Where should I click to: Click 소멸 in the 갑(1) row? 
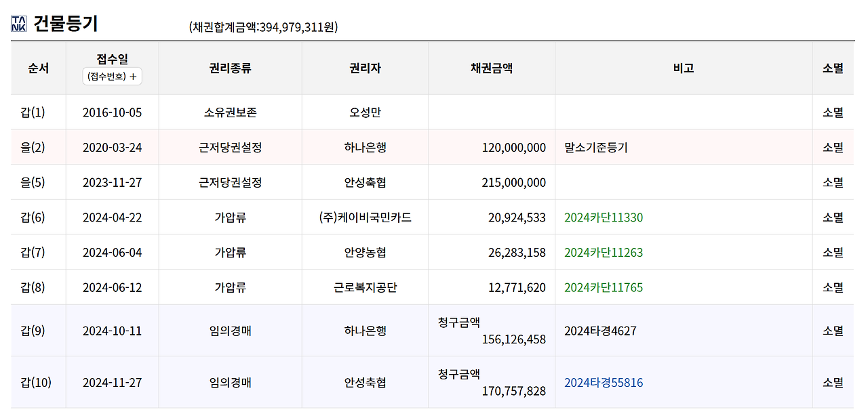833,112
